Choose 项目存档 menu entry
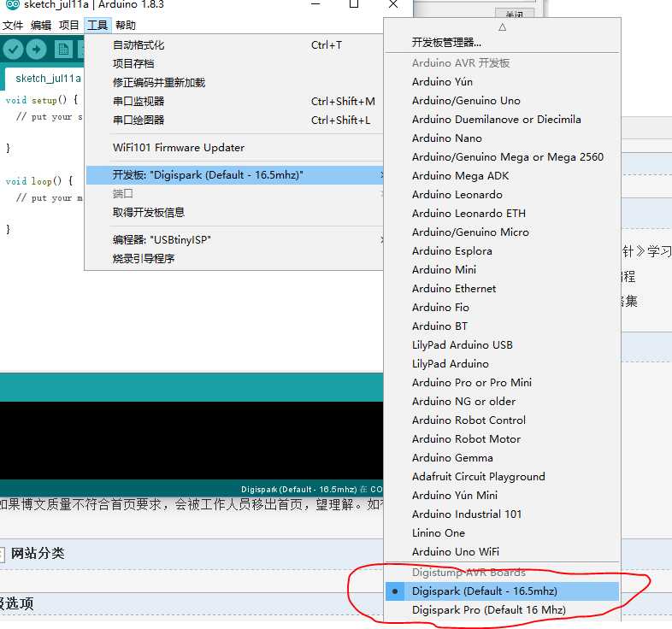The image size is (672, 629). pos(234,64)
